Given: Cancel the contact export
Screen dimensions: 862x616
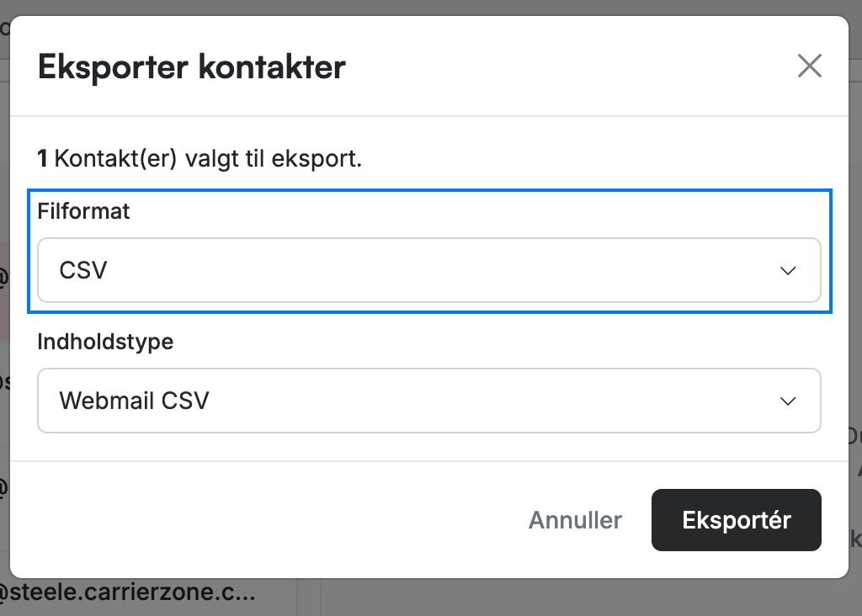Looking at the screenshot, I should click(575, 520).
